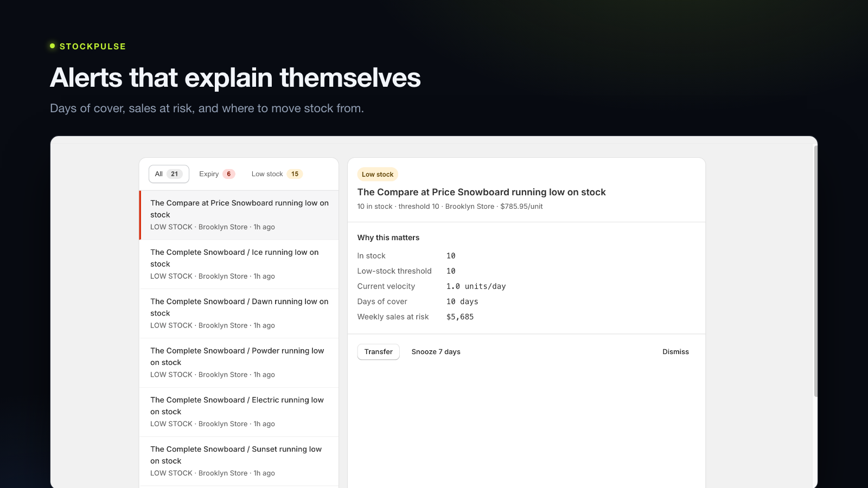The height and width of the screenshot is (488, 868).
Task: Snooze the alert for 7 days
Action: pyautogui.click(x=436, y=352)
